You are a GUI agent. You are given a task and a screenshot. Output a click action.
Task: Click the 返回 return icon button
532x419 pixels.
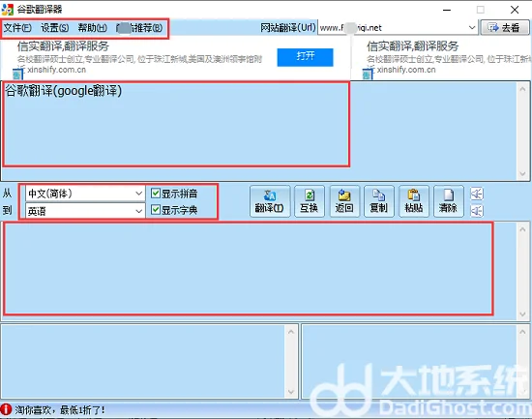tap(344, 201)
